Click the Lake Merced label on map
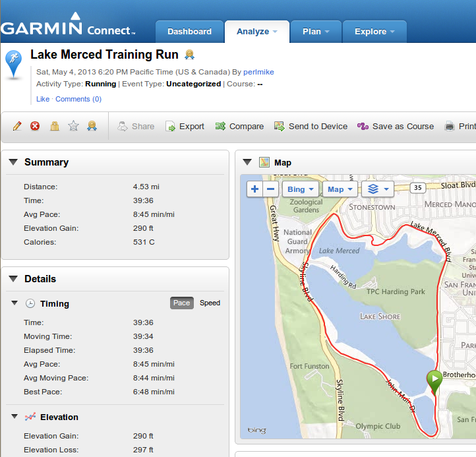Viewport: 476px width, 457px height. [339, 251]
